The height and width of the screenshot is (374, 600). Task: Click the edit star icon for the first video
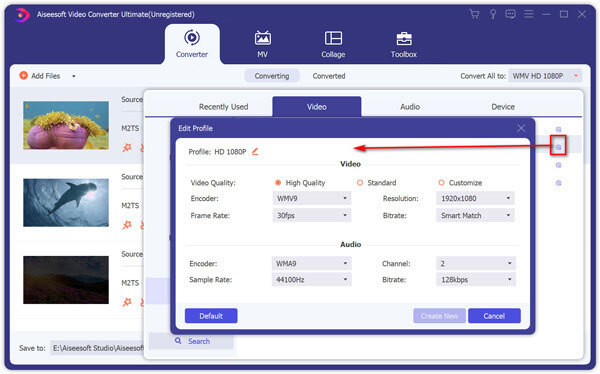click(x=127, y=147)
